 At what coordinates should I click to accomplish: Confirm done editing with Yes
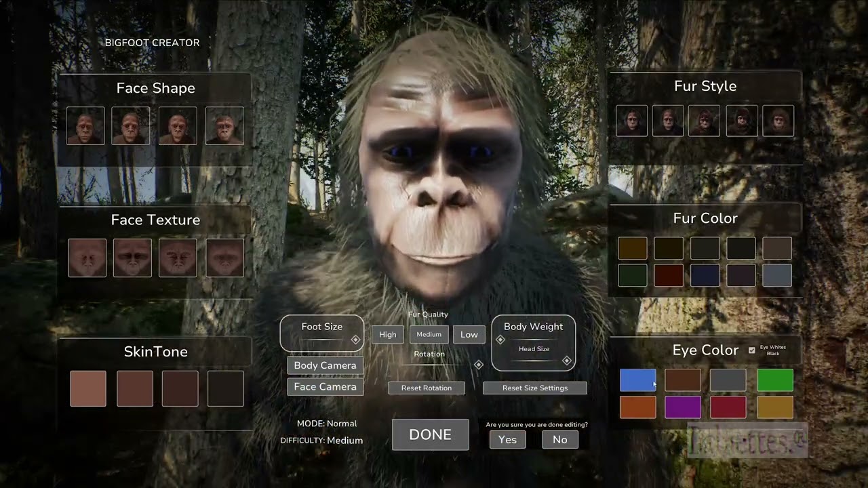(507, 439)
